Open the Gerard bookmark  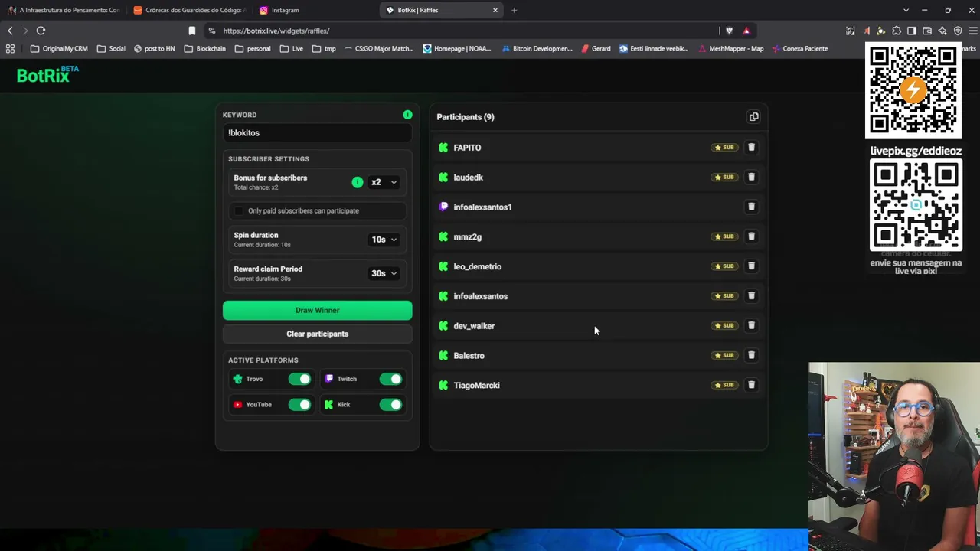(596, 48)
